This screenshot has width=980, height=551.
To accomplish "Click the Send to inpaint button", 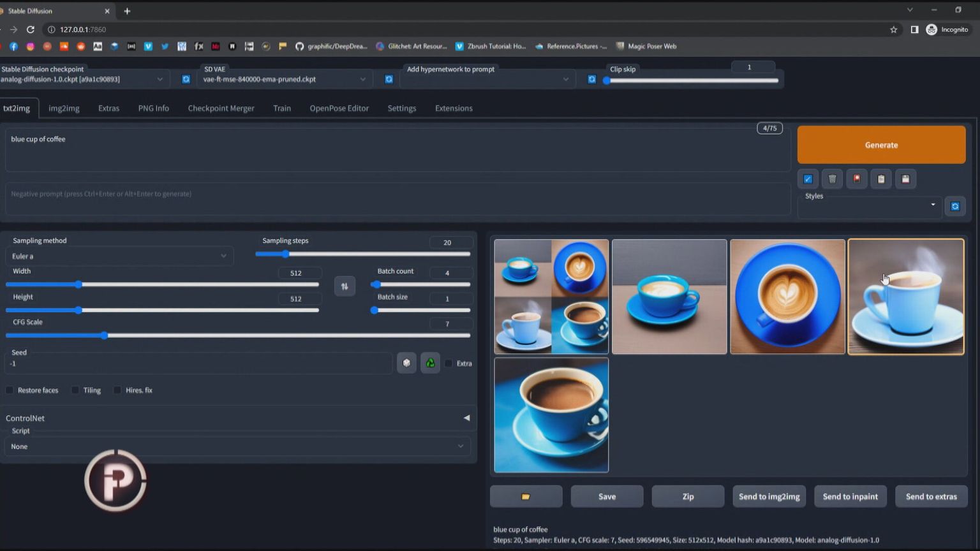I will [850, 496].
